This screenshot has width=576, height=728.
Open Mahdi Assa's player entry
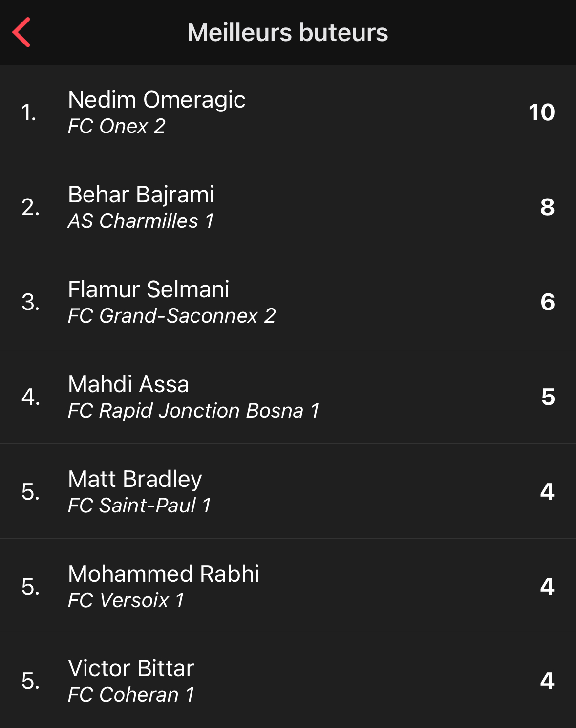tap(288, 397)
